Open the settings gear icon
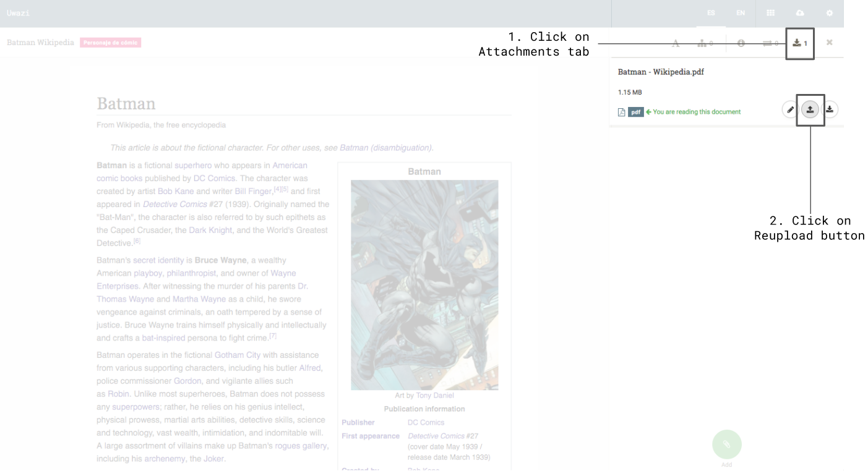The image size is (868, 476). 830,13
